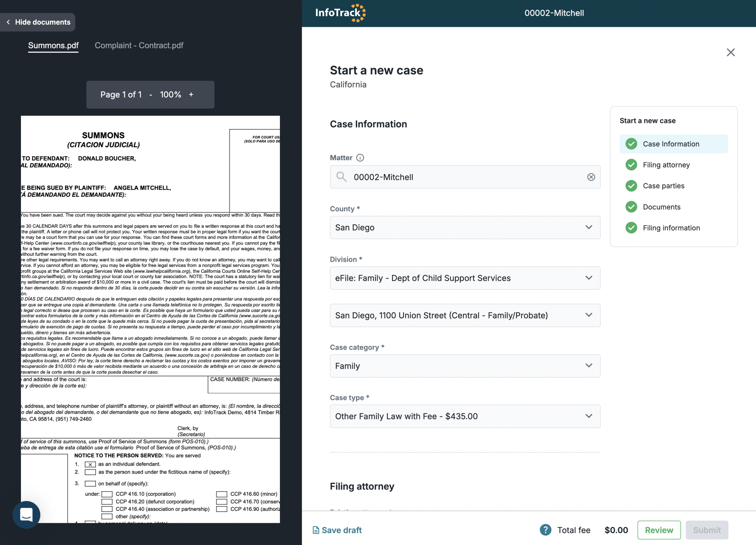Click the InfoTrack logo
The image size is (756, 545).
[340, 13]
